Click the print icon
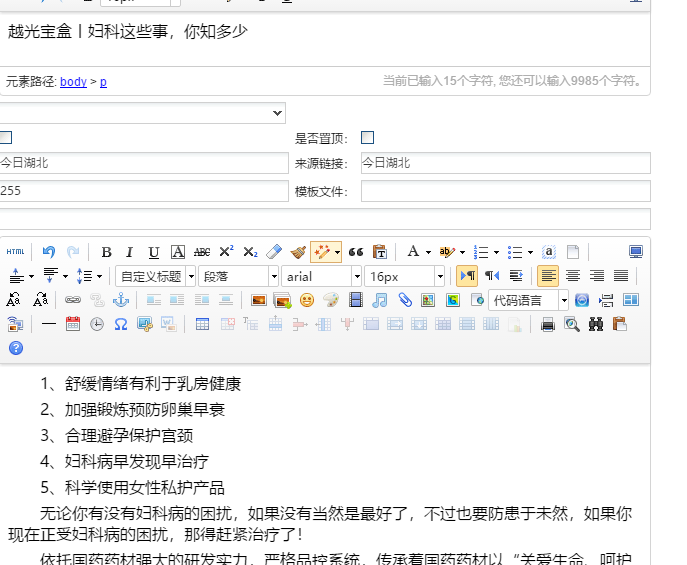The height and width of the screenshot is (565, 687). point(547,324)
